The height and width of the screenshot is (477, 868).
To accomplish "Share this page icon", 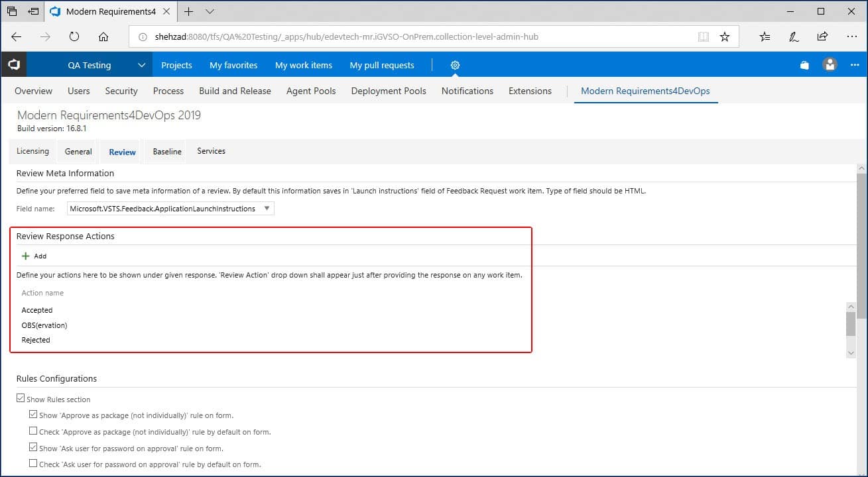I will pos(822,37).
